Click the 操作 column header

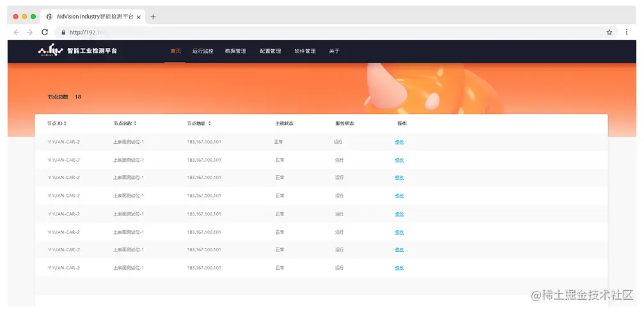402,123
